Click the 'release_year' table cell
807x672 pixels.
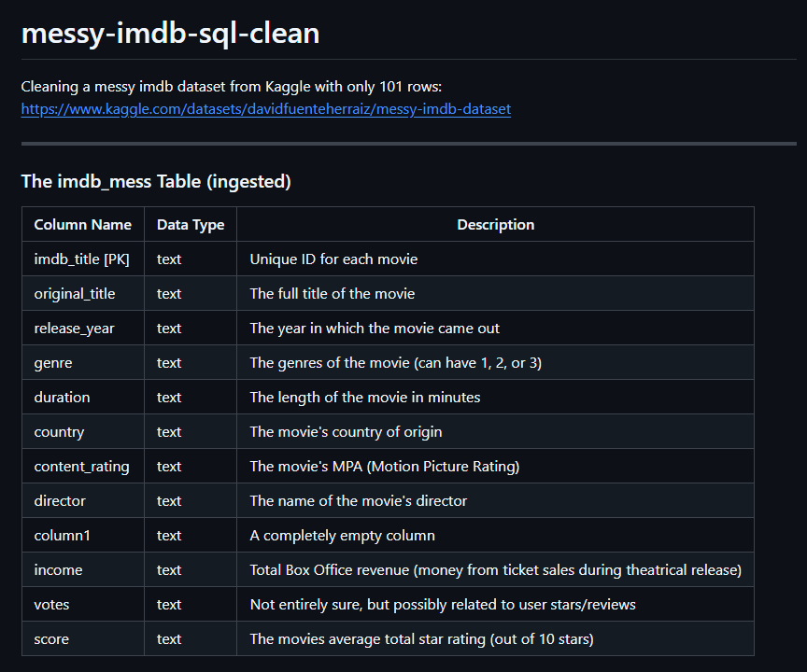pos(73,329)
